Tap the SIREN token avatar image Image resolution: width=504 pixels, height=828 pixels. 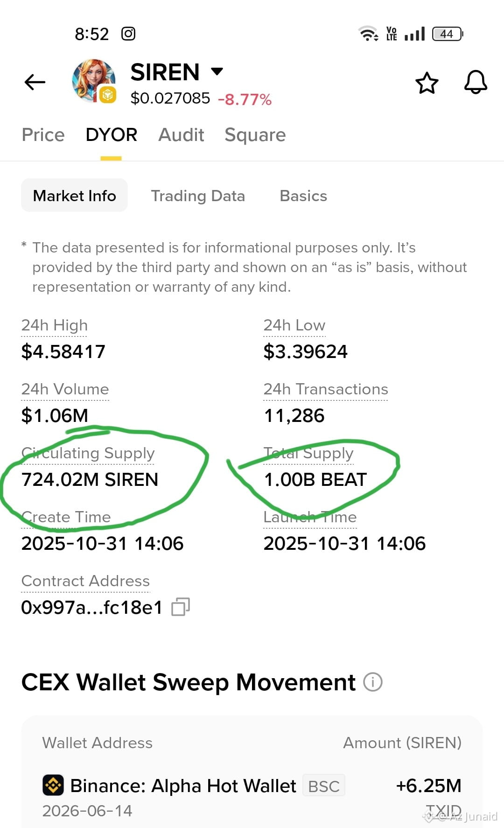tap(94, 81)
